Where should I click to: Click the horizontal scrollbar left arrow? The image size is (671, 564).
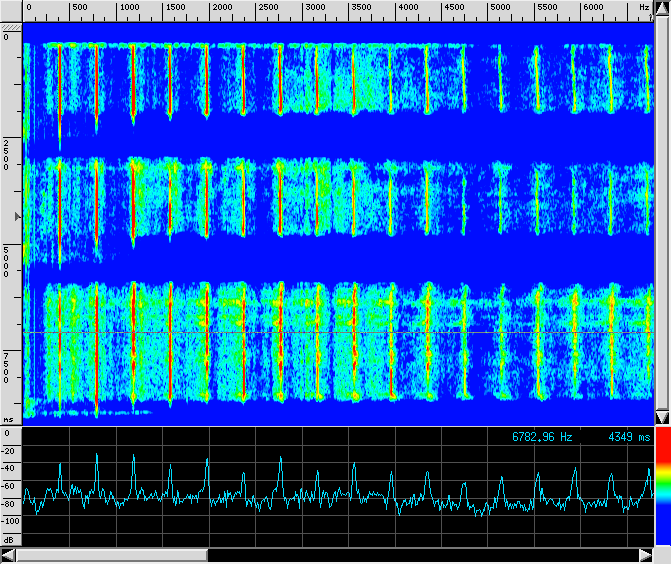coord(8,554)
